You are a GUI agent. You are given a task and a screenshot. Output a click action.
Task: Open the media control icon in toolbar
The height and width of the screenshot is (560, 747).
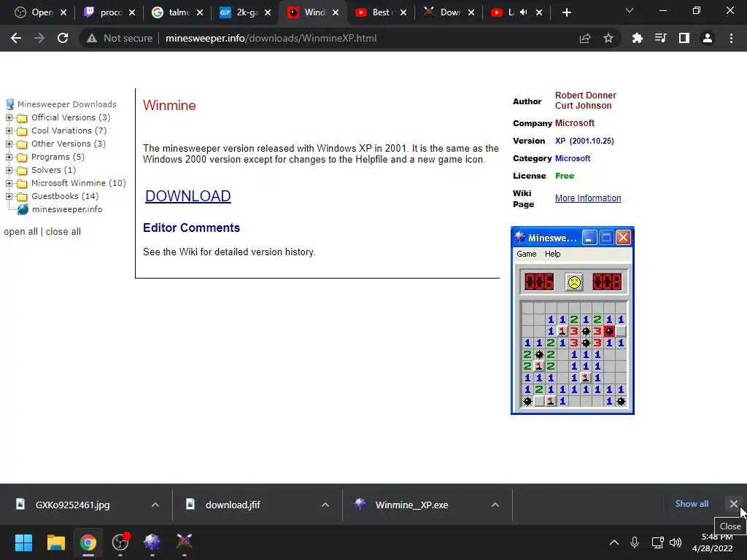(x=660, y=38)
